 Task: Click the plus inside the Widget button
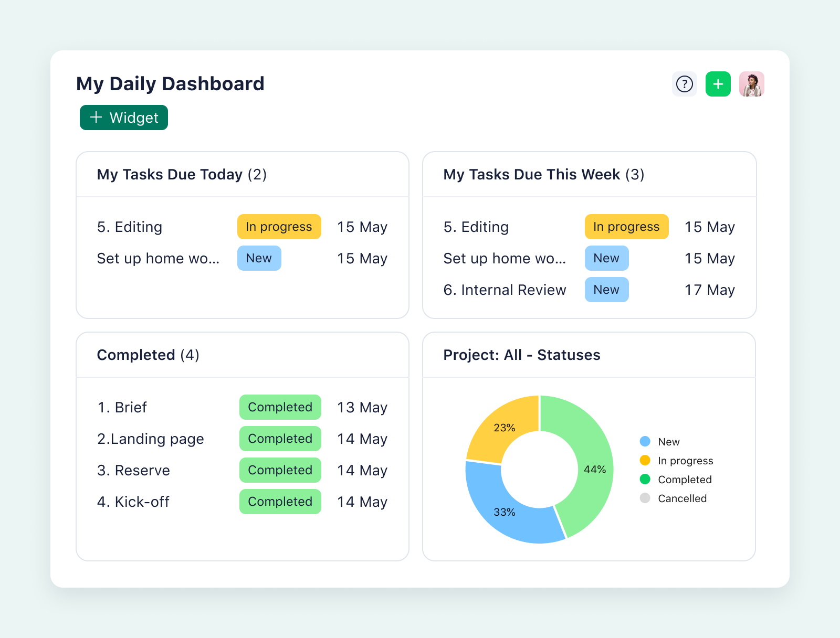95,118
